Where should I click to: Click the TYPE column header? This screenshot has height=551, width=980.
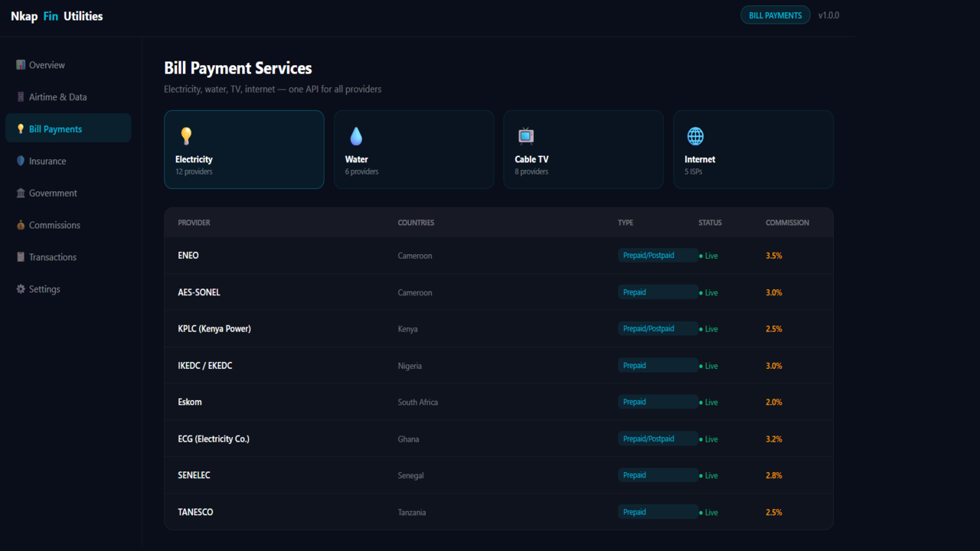(626, 223)
